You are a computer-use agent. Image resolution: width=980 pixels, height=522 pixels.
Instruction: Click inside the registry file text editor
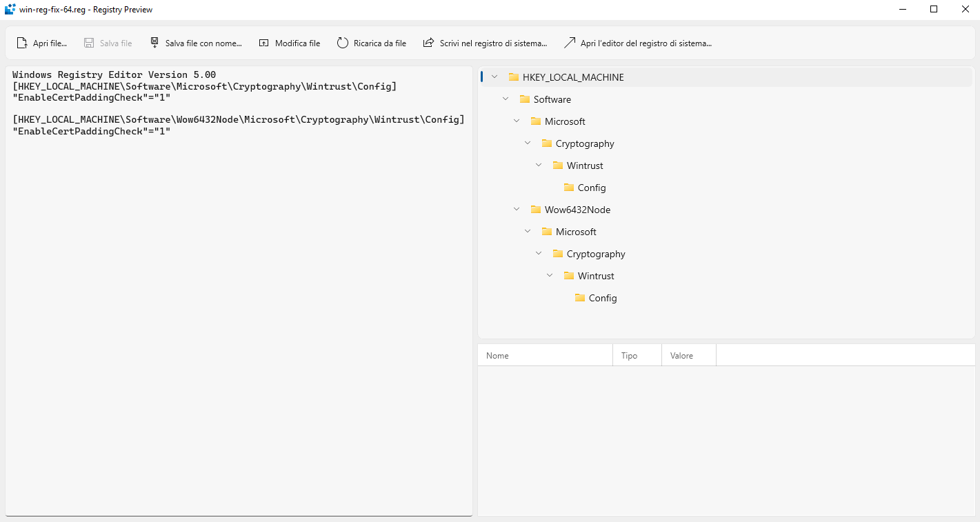[x=238, y=310]
